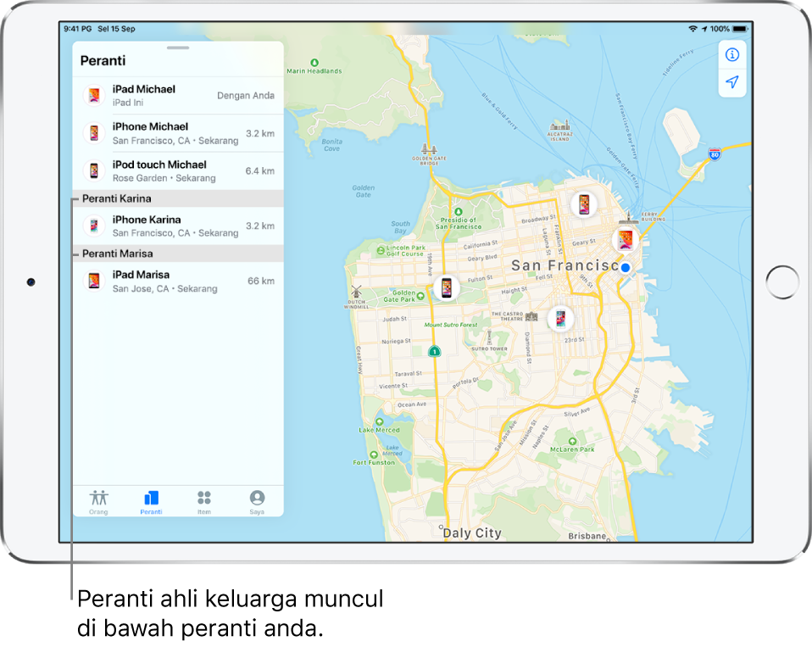The image size is (812, 647).
Task: Tap Marin Headlands park marker
Action: (314, 63)
